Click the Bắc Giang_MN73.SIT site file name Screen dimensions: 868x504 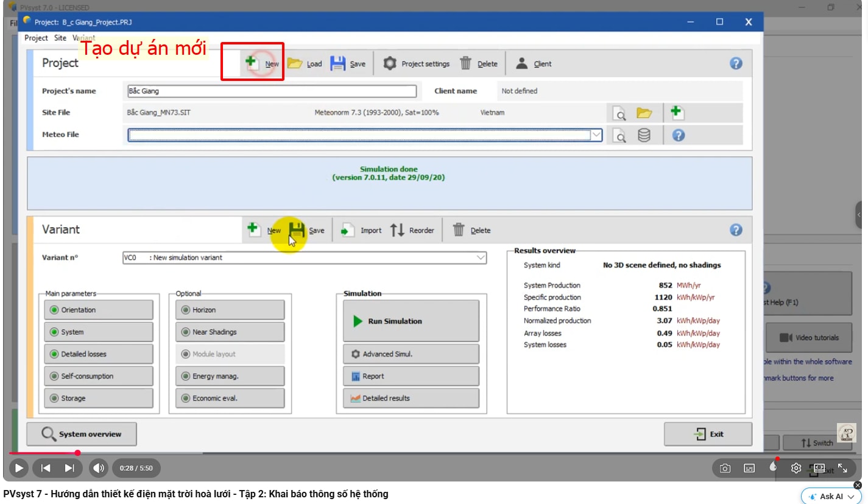(158, 113)
